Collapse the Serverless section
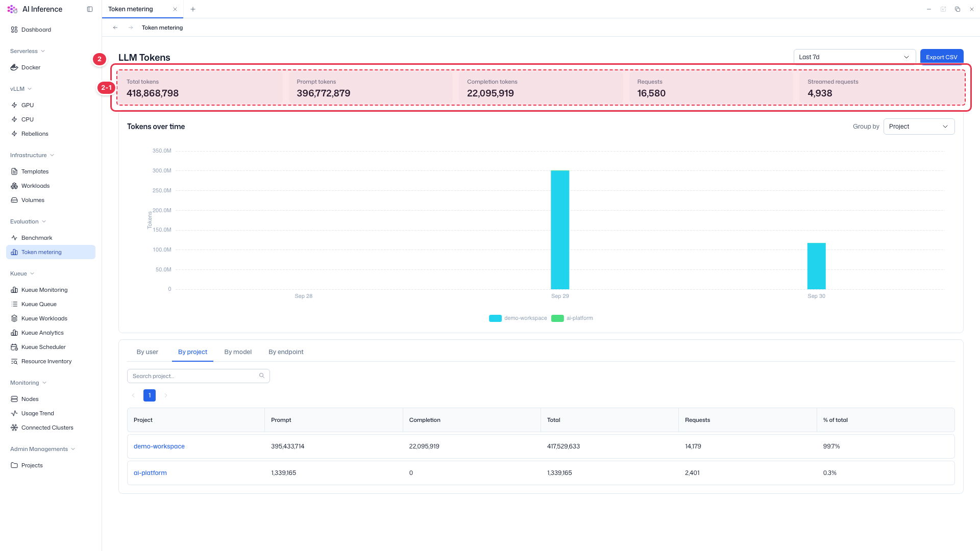The width and height of the screenshot is (980, 551). (28, 51)
